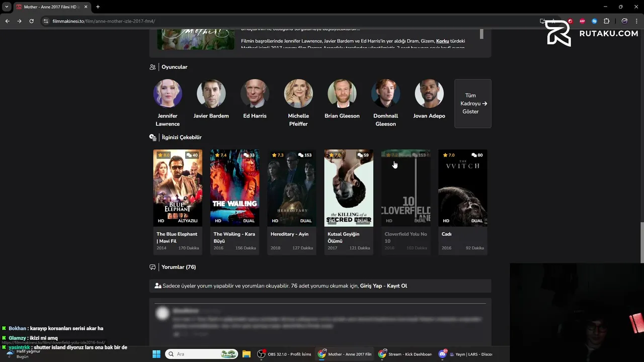Image resolution: width=644 pixels, height=362 pixels.
Task: Open Javier Bardem cast portrait
Action: [x=211, y=94]
